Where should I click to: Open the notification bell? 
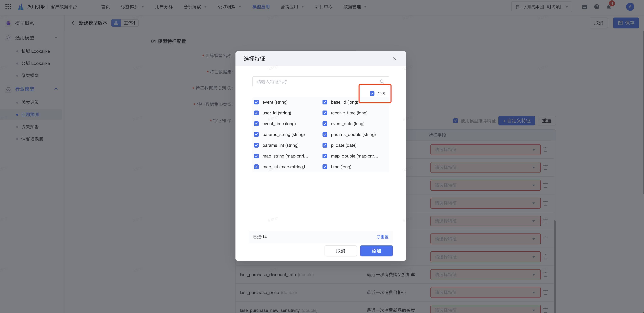(x=609, y=7)
